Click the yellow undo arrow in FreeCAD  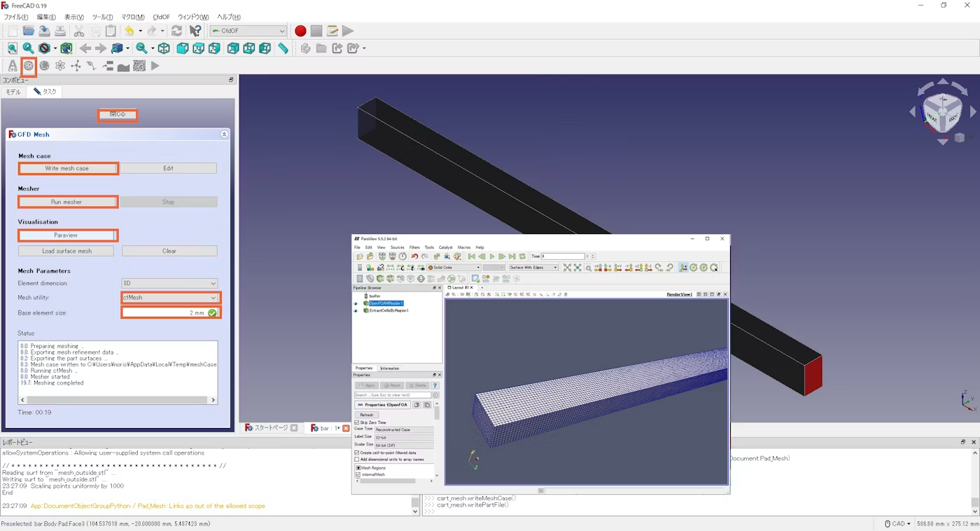(129, 31)
